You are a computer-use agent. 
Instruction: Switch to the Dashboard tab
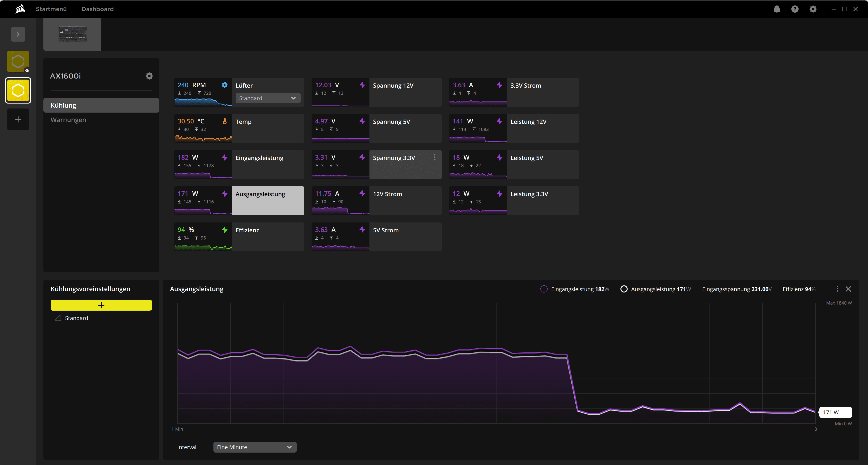[x=97, y=9]
